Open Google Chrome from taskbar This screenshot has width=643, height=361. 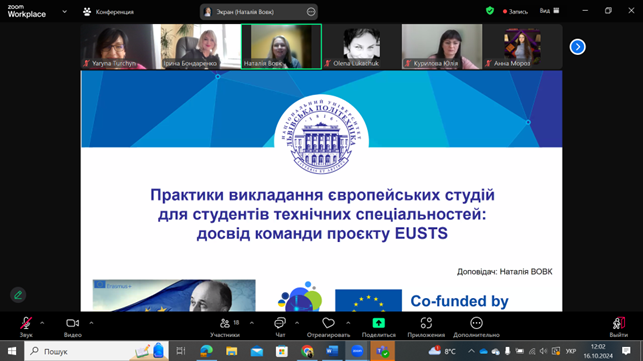coord(307,351)
